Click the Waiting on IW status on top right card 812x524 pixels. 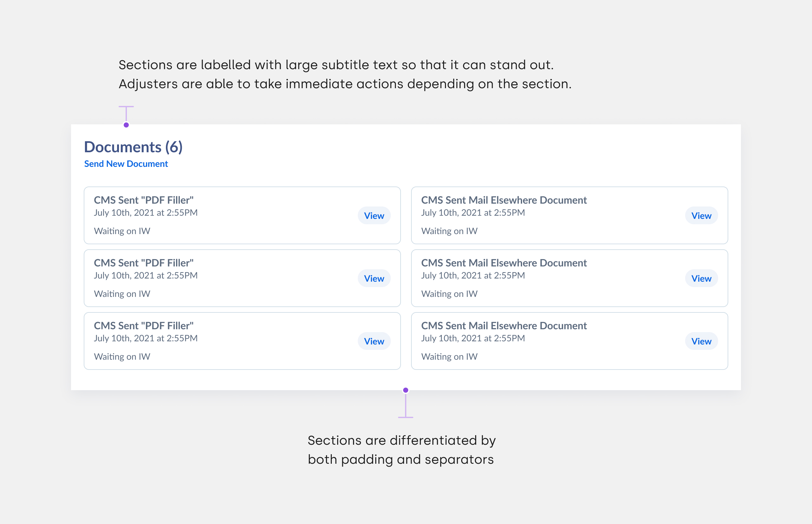coord(449,231)
